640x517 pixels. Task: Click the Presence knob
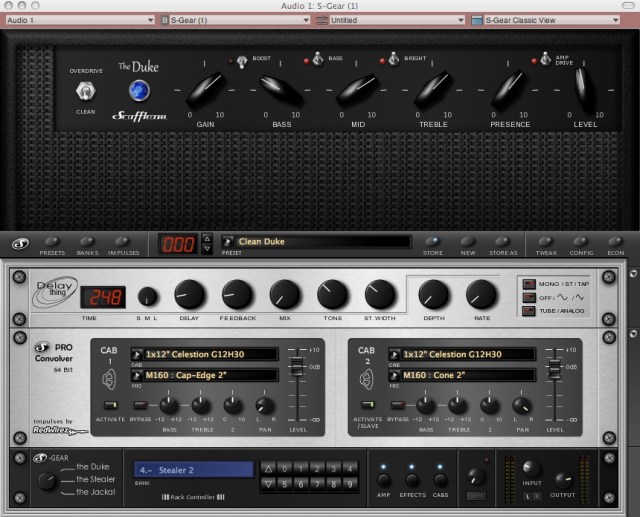509,90
